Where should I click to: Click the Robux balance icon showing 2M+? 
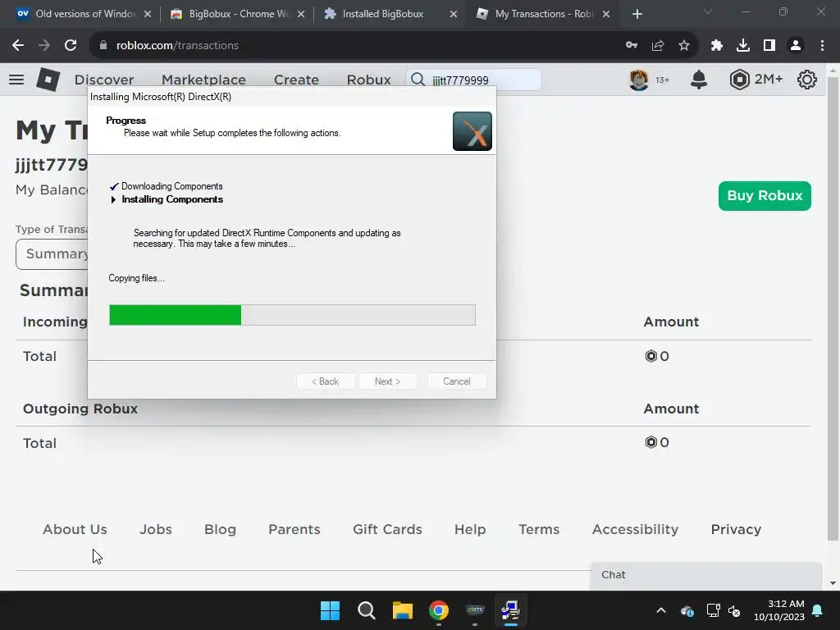coord(739,80)
